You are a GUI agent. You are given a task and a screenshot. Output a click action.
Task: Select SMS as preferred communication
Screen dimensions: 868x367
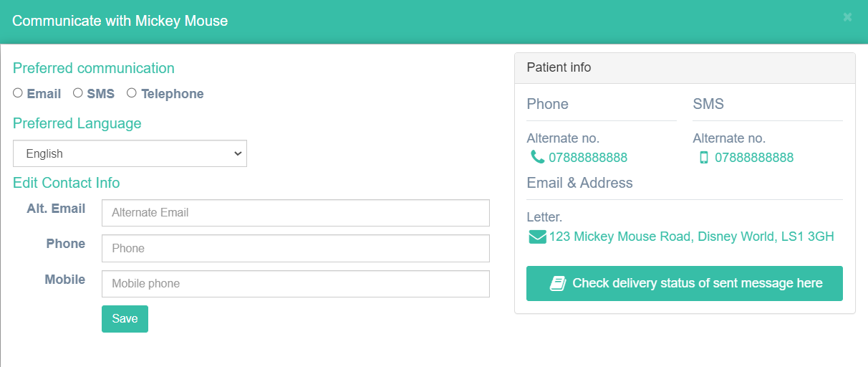pyautogui.click(x=78, y=92)
